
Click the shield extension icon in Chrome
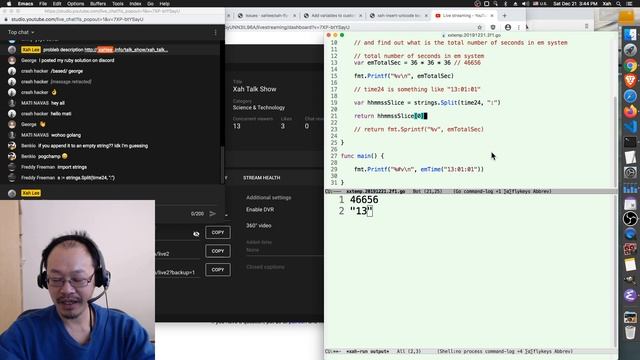[x=493, y=27]
